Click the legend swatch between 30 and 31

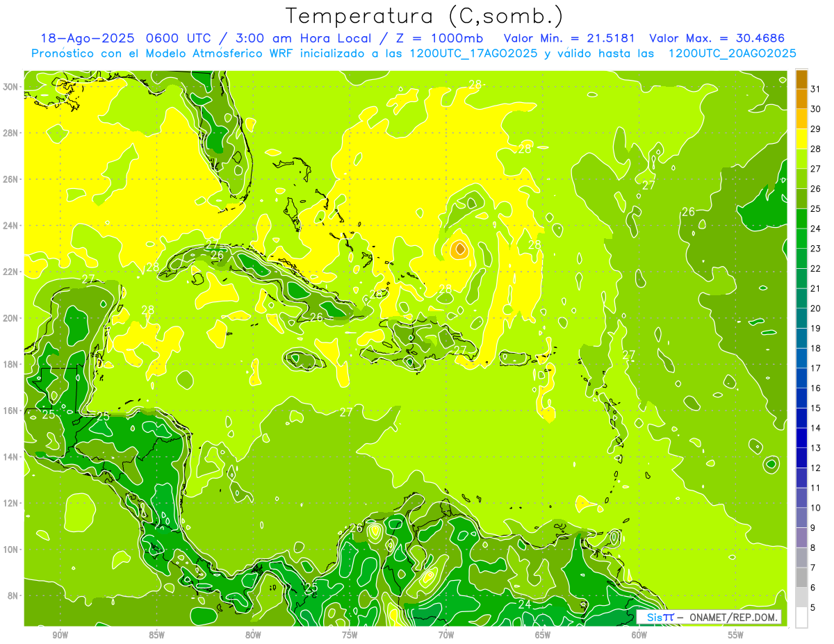coord(801,99)
